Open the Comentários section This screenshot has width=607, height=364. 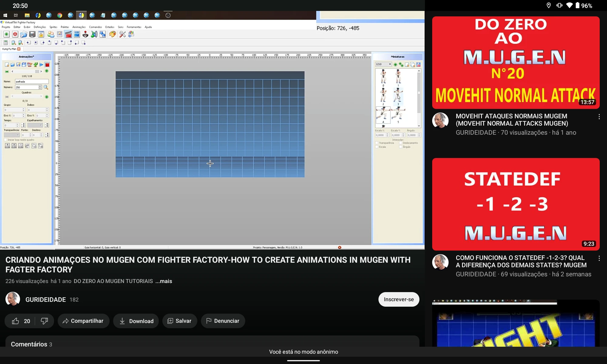pos(212,342)
